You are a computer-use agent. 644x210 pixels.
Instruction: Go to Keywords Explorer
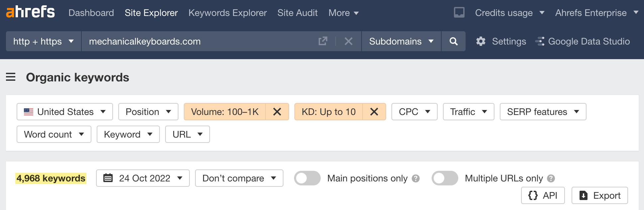227,13
